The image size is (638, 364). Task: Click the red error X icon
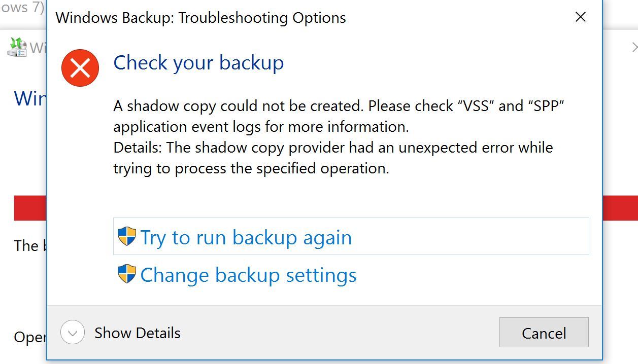[x=80, y=67]
